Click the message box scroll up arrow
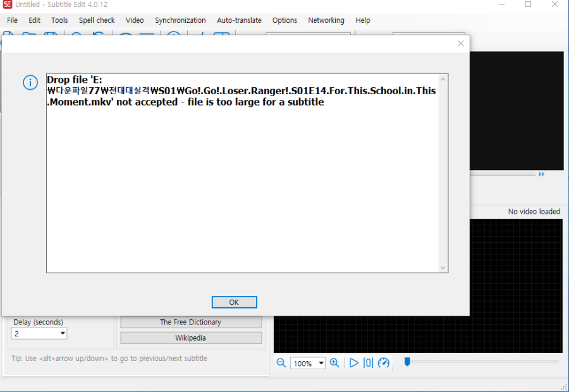The width and height of the screenshot is (569, 392). (x=443, y=79)
